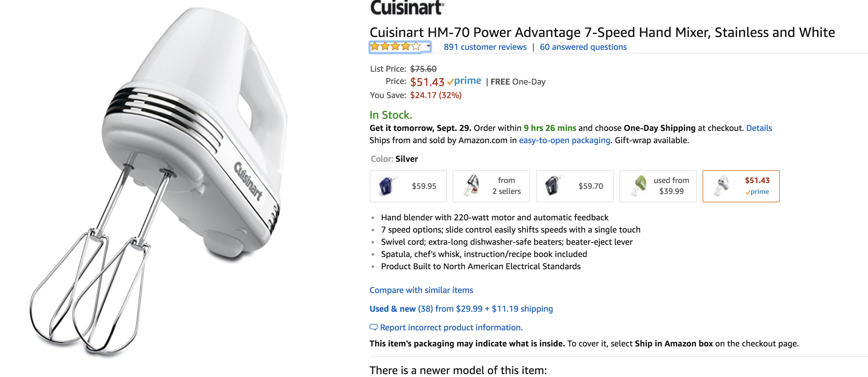
Task: Open the star rating dropdown arrow
Action: (x=428, y=46)
